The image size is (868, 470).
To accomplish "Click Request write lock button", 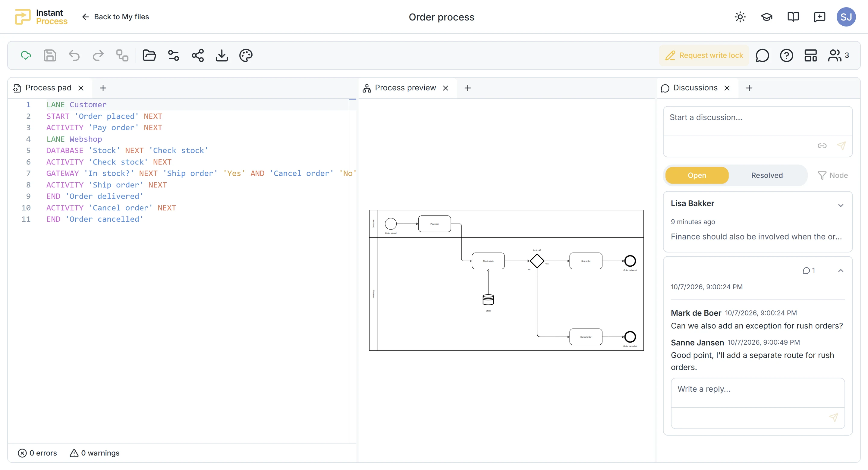I will point(704,55).
